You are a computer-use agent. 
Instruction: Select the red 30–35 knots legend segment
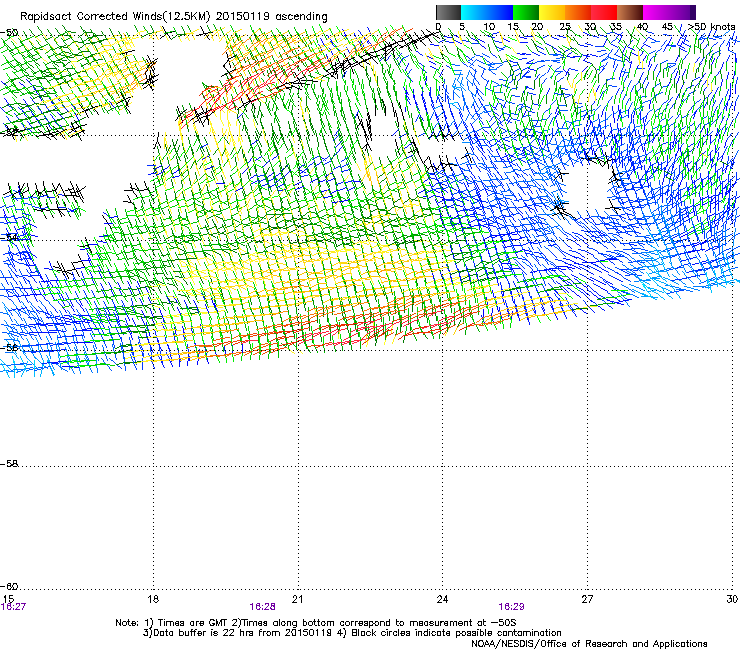click(x=604, y=12)
